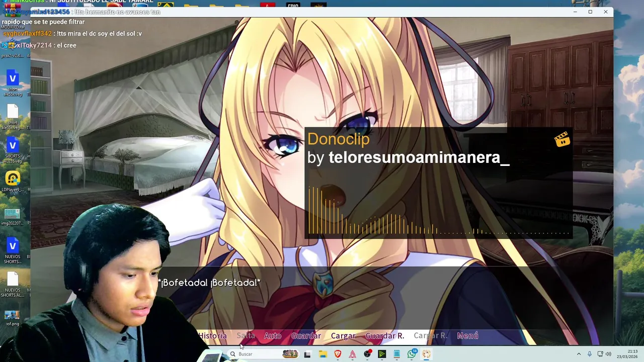Select the running visual novel taskbar icon
This screenshot has width=644, height=362.
tap(427, 354)
